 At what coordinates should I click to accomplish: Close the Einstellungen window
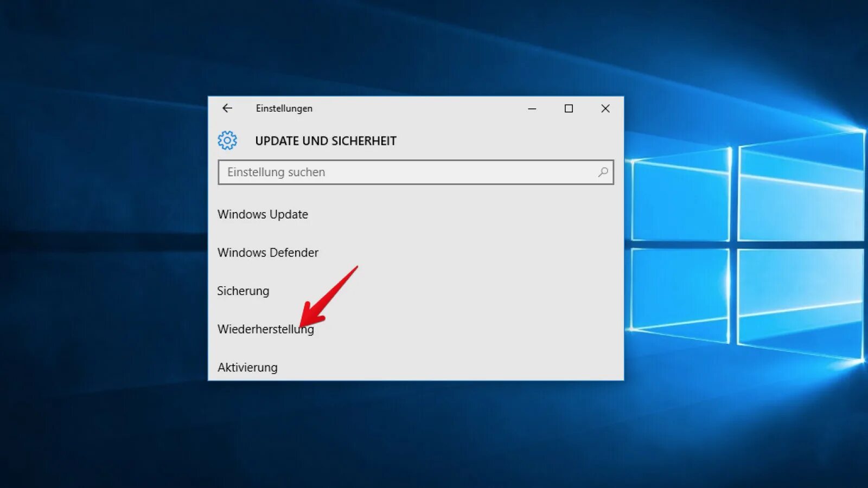pos(605,108)
